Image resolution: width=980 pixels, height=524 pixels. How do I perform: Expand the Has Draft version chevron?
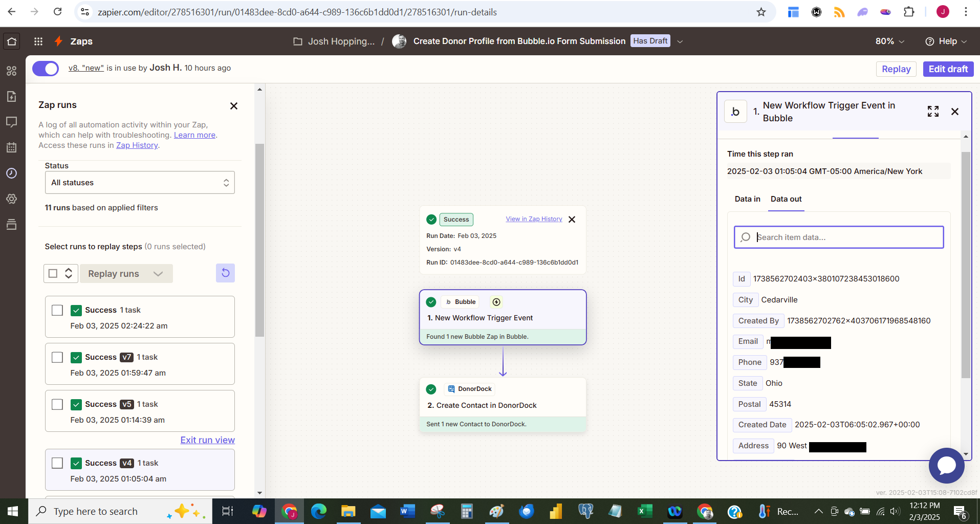(x=680, y=41)
